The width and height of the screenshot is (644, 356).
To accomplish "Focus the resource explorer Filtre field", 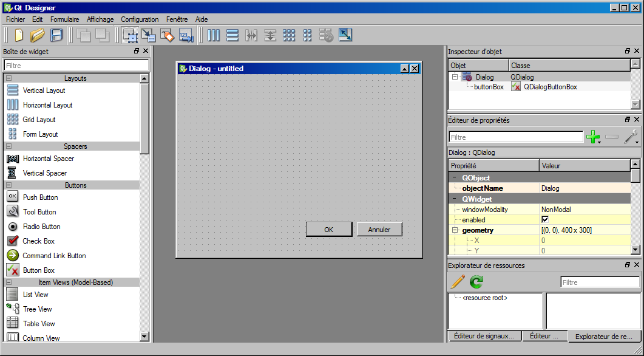I will (x=600, y=282).
